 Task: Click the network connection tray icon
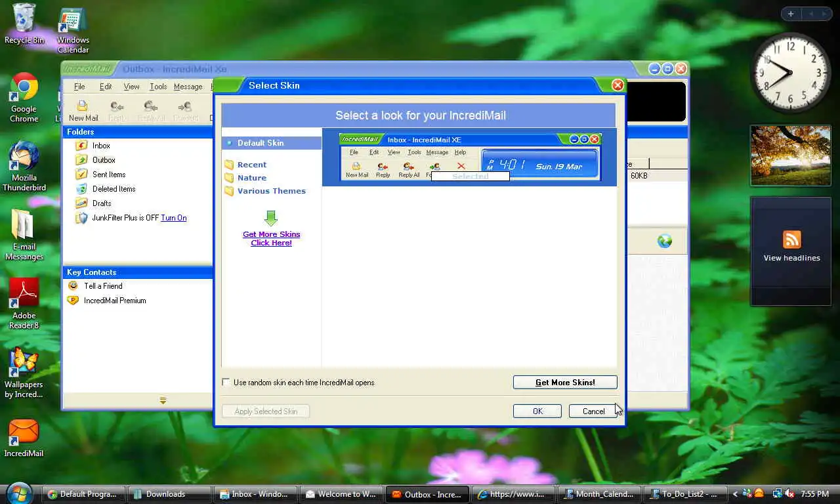pos(778,493)
